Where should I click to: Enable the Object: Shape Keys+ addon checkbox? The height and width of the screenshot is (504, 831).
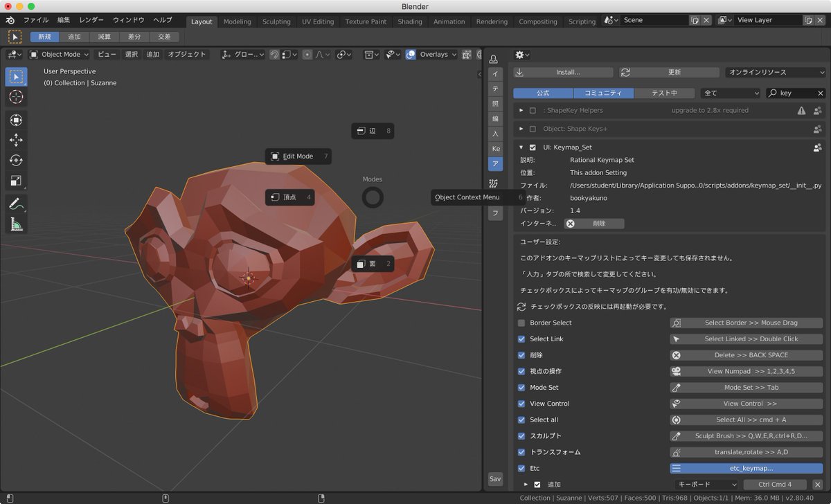[533, 129]
